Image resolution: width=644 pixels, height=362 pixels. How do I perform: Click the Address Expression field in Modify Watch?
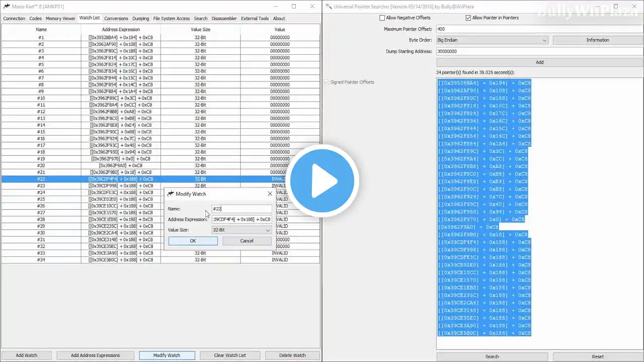(x=242, y=219)
